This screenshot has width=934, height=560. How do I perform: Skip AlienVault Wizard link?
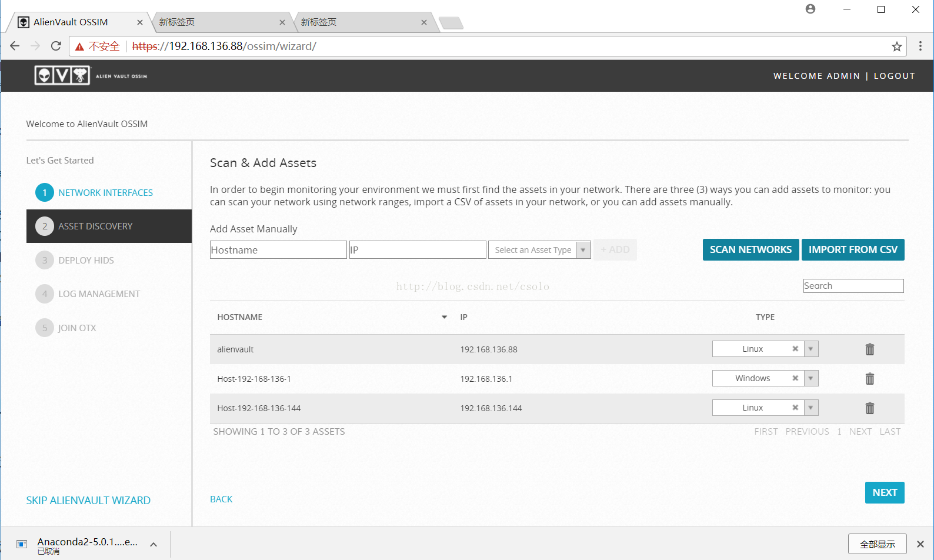88,501
